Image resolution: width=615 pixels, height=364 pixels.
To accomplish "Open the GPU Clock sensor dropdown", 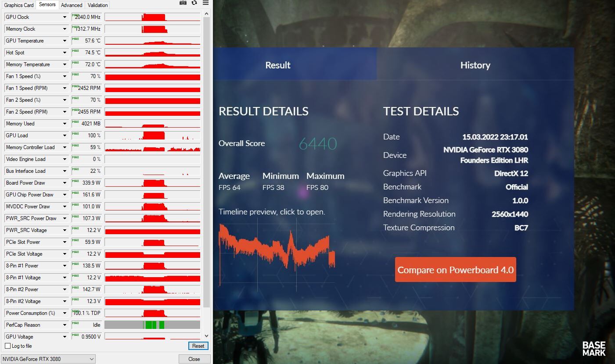I will tap(65, 17).
